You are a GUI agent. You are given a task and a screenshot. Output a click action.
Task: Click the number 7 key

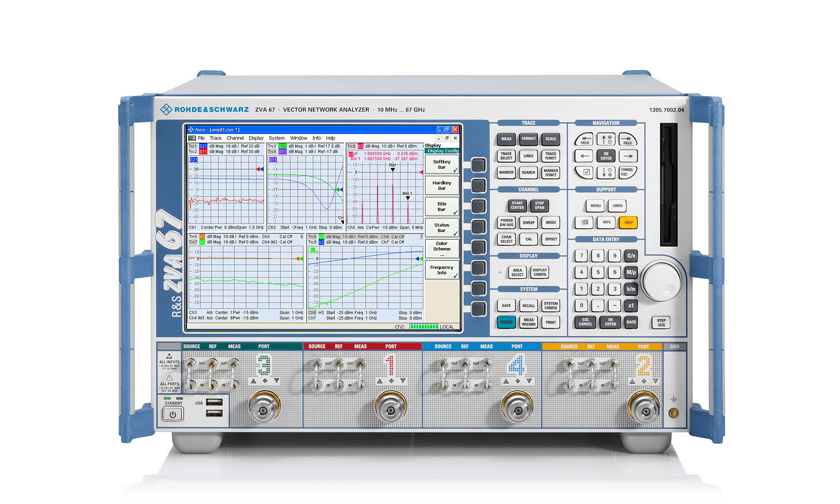582,256
